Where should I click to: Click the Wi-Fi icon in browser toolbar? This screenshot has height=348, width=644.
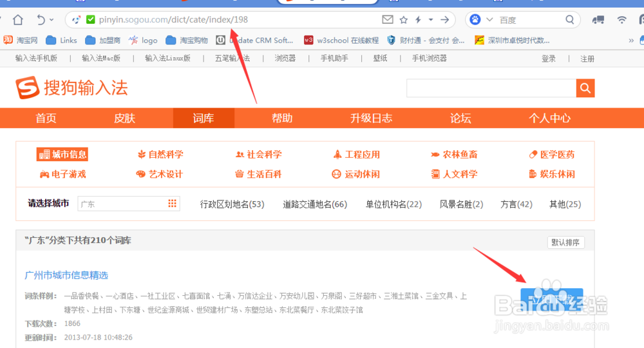tap(622, 19)
